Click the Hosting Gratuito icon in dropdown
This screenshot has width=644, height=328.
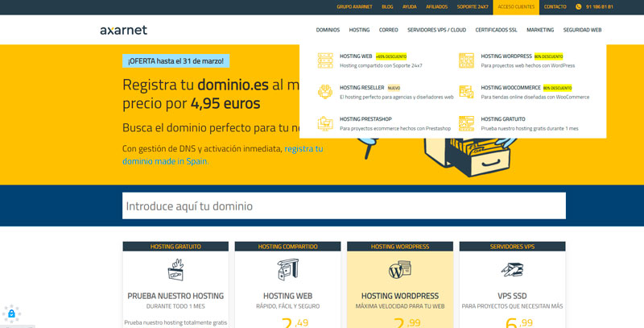[x=466, y=123]
